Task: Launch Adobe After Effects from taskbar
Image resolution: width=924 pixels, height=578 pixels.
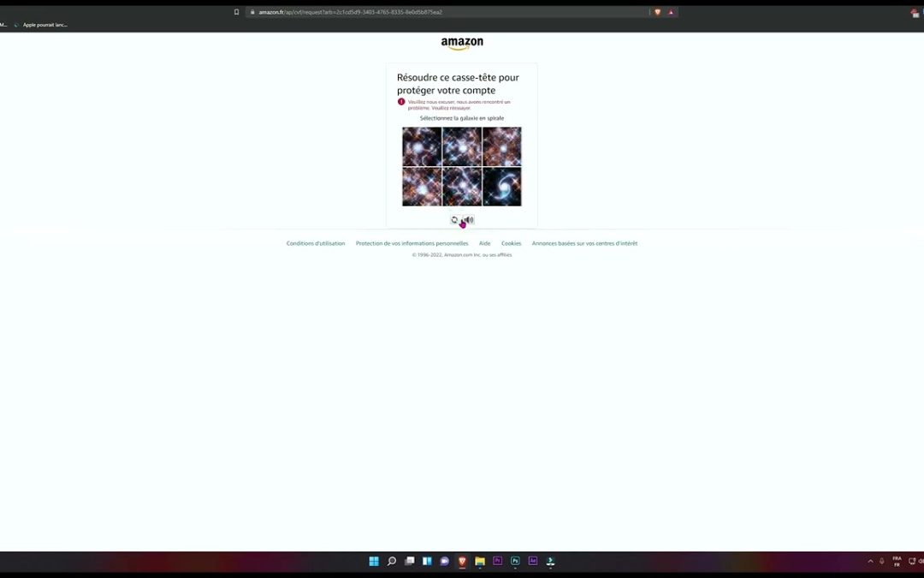Action: [533, 561]
